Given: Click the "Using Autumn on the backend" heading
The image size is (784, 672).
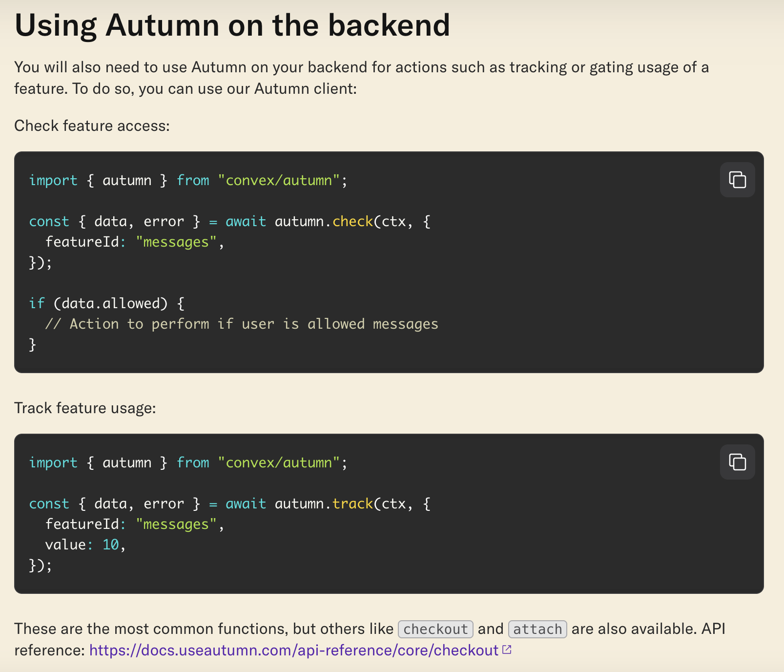Looking at the screenshot, I should [x=232, y=25].
